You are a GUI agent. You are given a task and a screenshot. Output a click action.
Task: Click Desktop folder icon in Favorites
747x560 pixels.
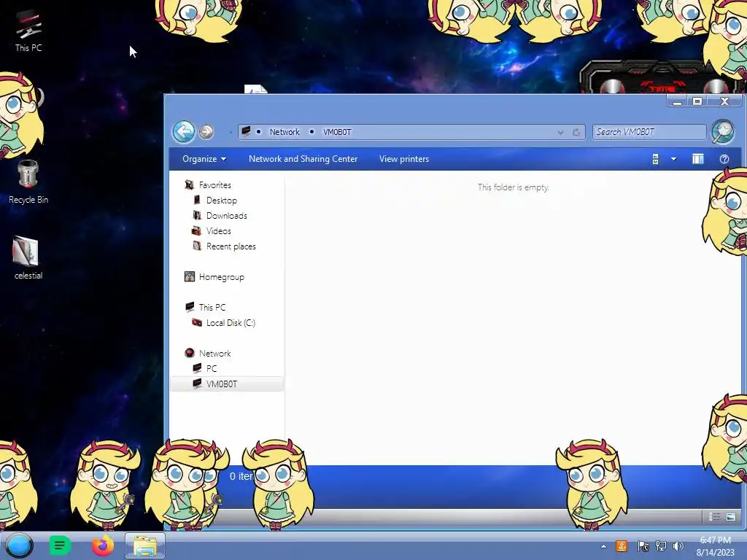click(x=197, y=200)
